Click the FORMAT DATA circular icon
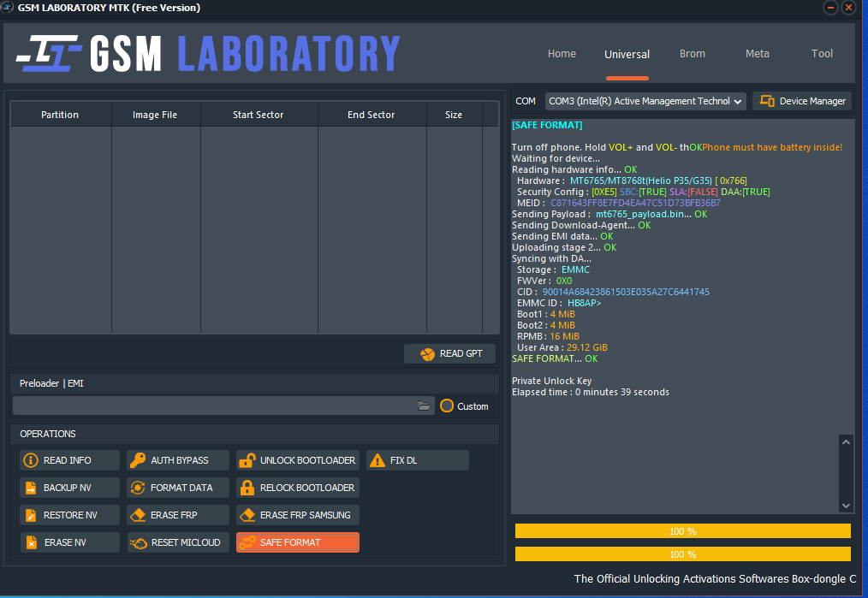The width and height of the screenshot is (868, 598). 137,488
